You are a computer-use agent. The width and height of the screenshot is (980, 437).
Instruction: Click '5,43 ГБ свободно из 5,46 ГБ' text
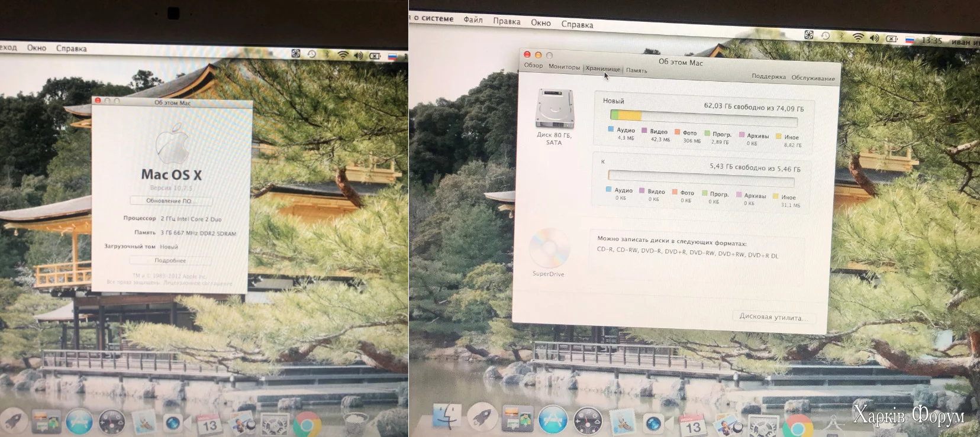[755, 168]
